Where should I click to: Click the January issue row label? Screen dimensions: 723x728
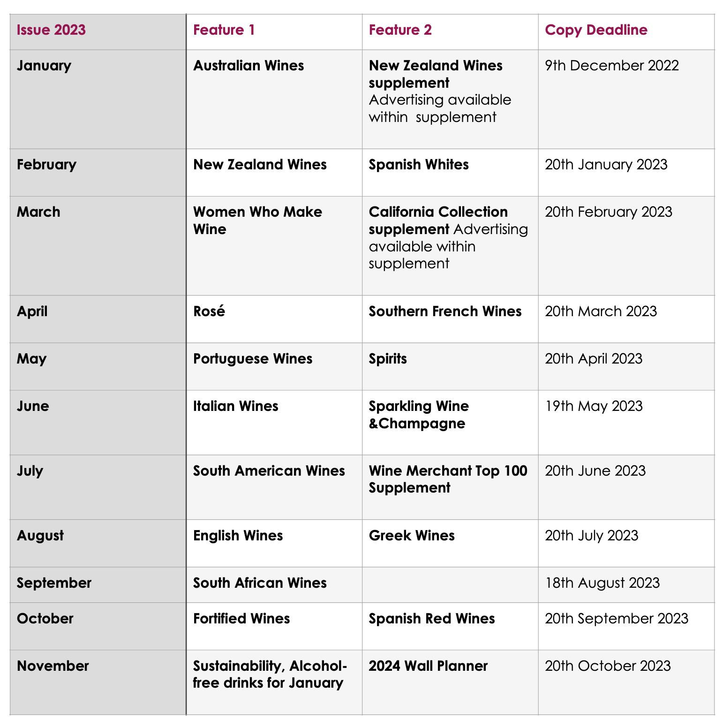(44, 65)
